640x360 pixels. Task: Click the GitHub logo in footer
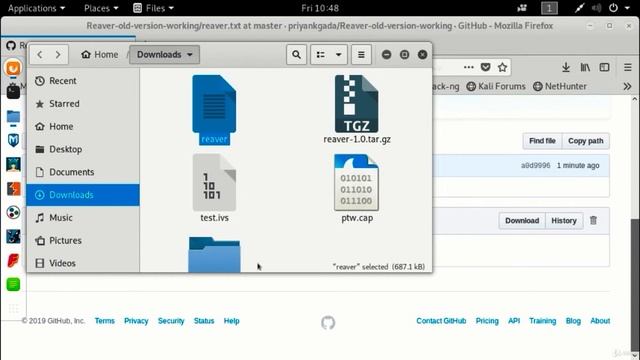tap(328, 322)
